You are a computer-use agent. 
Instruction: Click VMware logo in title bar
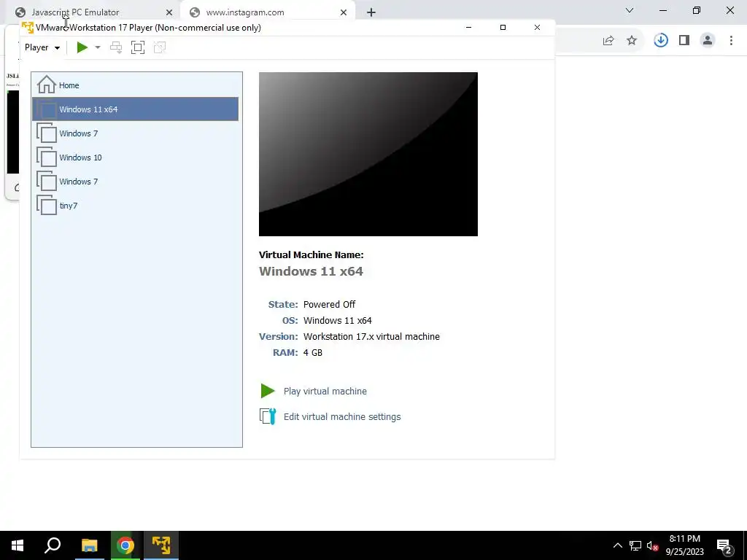pos(28,28)
